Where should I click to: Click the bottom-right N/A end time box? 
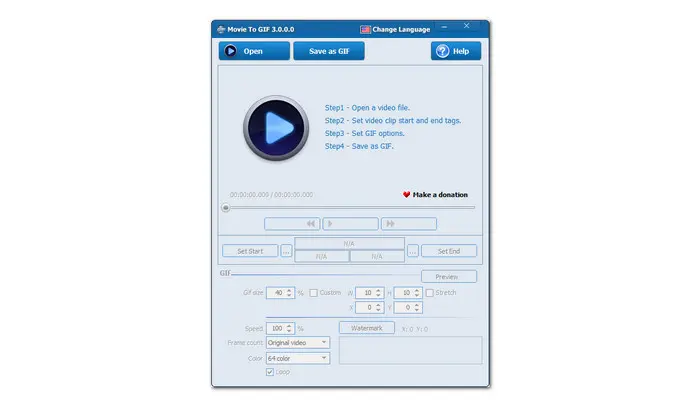coord(377,257)
